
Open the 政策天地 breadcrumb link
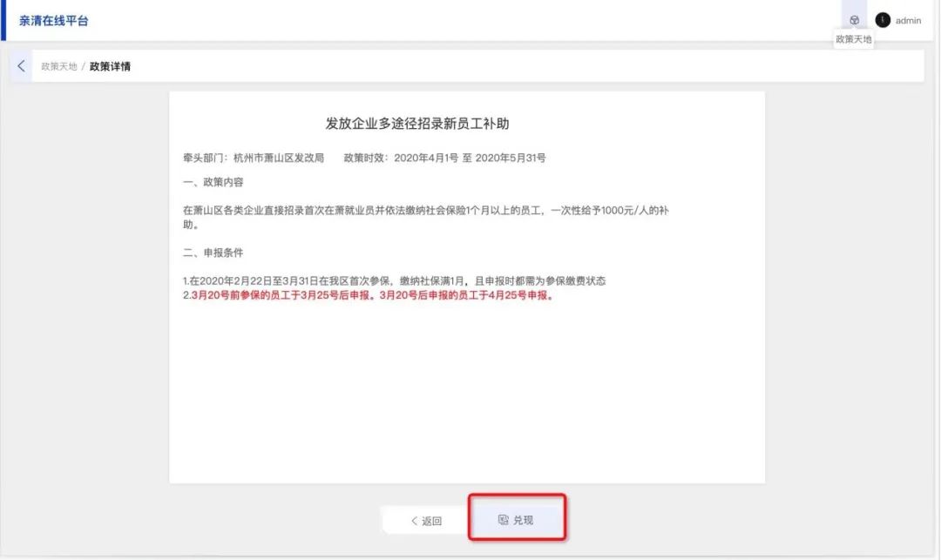point(58,66)
